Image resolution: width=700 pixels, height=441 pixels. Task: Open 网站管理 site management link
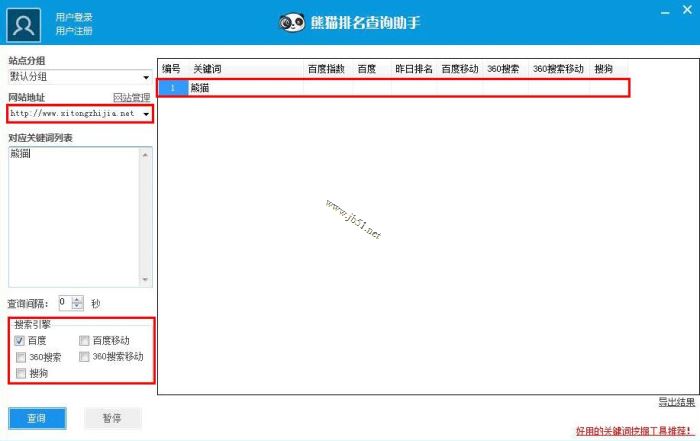[132, 97]
